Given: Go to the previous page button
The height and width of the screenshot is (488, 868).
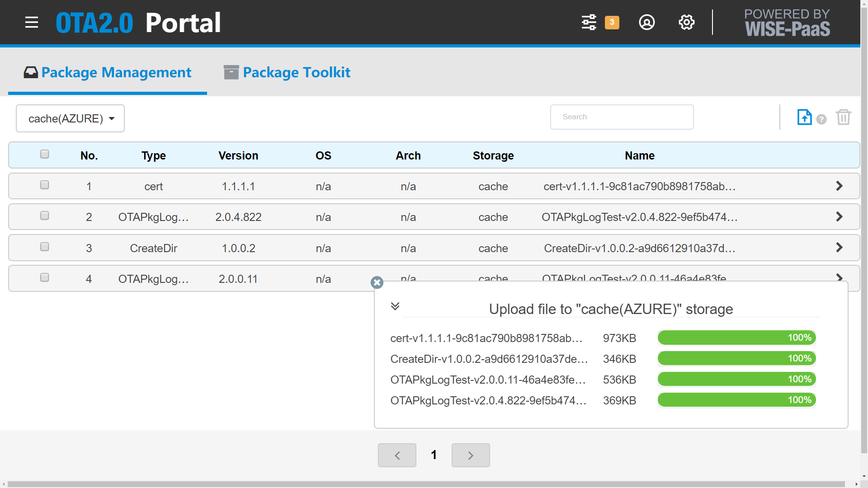Looking at the screenshot, I should tap(397, 455).
